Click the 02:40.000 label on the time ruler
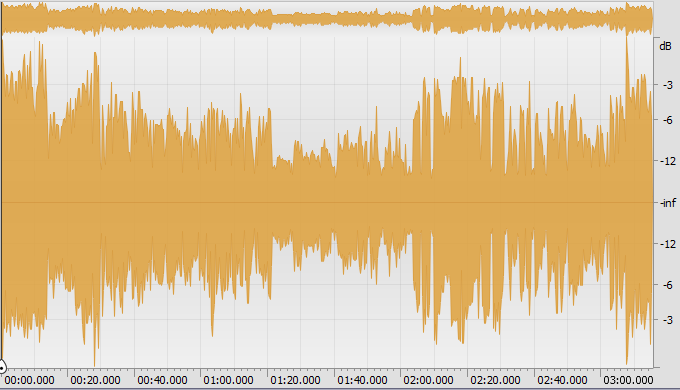 pyautogui.click(x=562, y=380)
